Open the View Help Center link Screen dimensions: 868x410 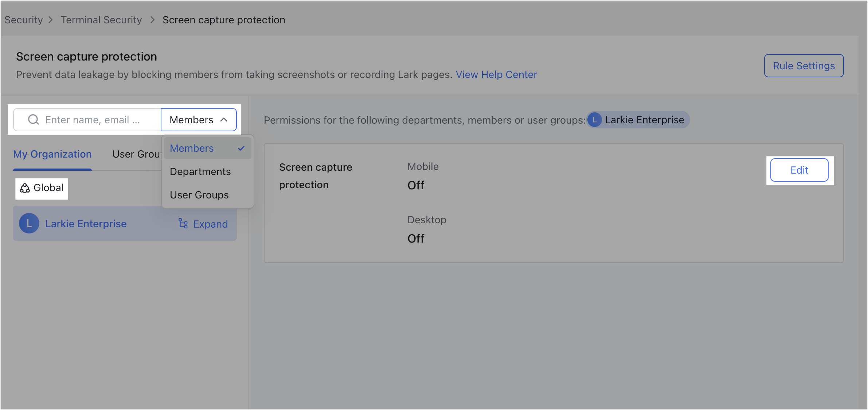[496, 74]
